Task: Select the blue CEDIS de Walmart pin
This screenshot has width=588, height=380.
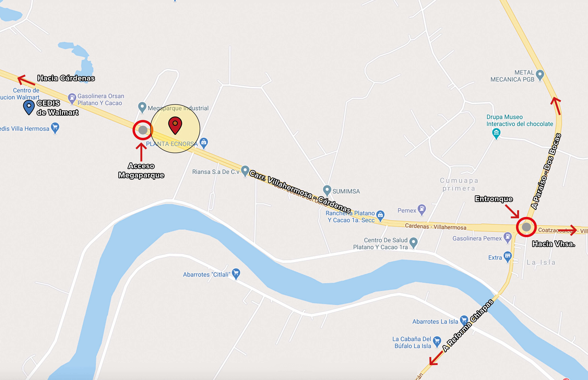Action: (x=29, y=107)
